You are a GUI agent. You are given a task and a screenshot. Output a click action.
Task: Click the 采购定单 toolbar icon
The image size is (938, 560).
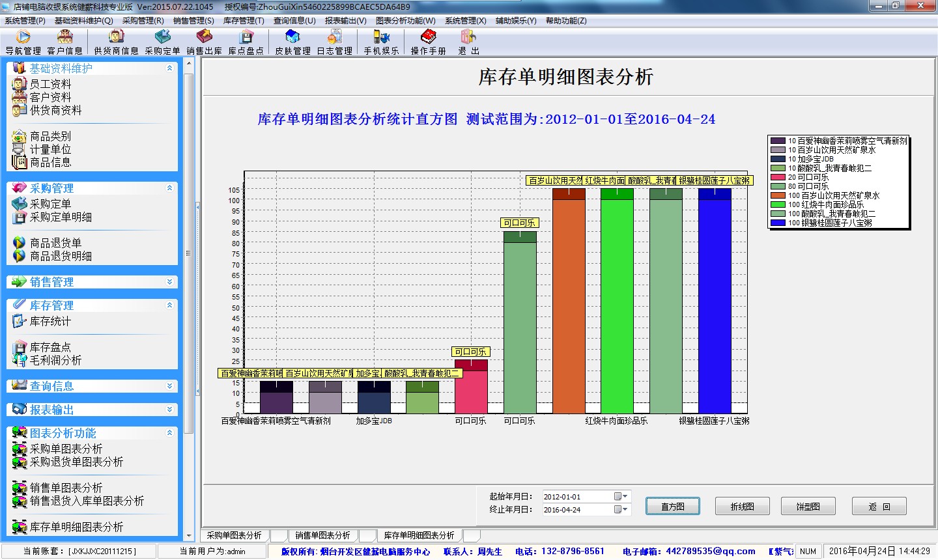(x=162, y=42)
